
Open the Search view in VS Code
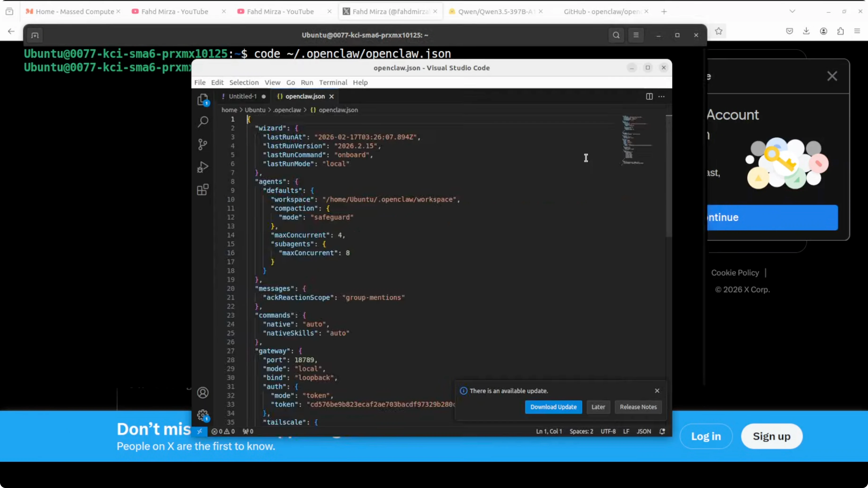(x=203, y=122)
